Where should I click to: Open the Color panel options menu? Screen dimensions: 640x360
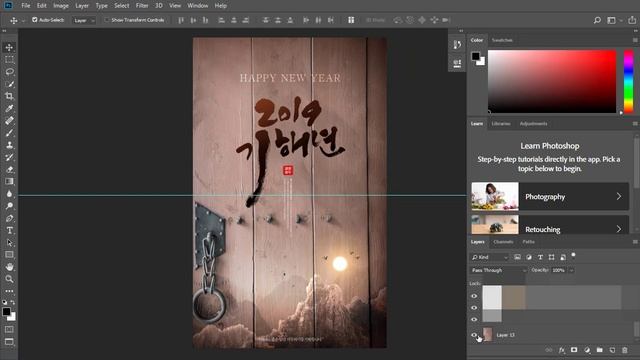click(635, 40)
